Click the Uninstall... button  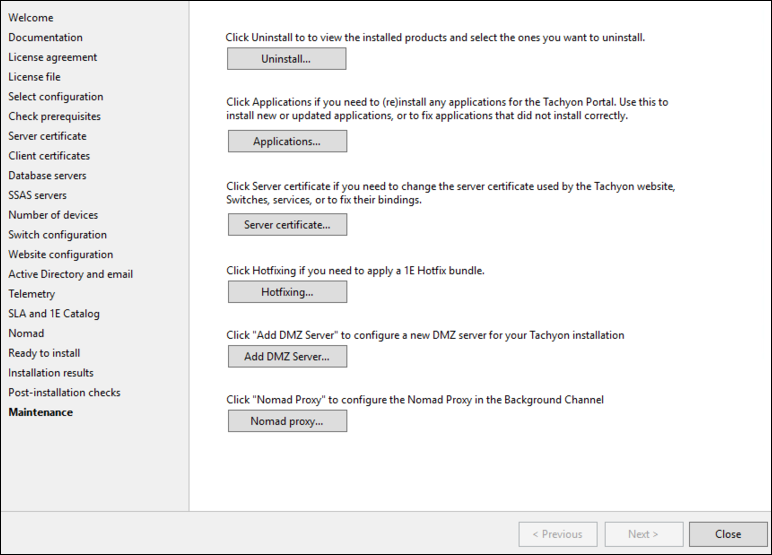coord(286,59)
